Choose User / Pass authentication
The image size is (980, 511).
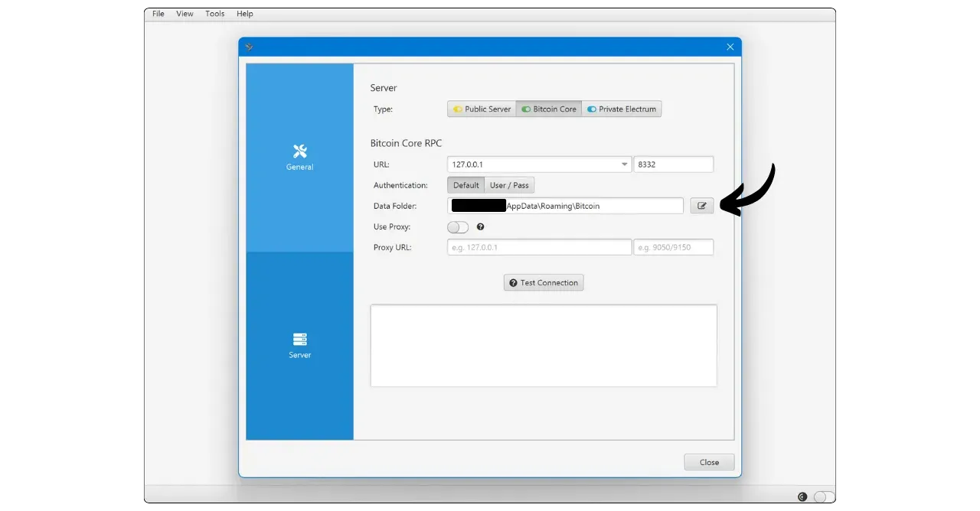pyautogui.click(x=509, y=185)
